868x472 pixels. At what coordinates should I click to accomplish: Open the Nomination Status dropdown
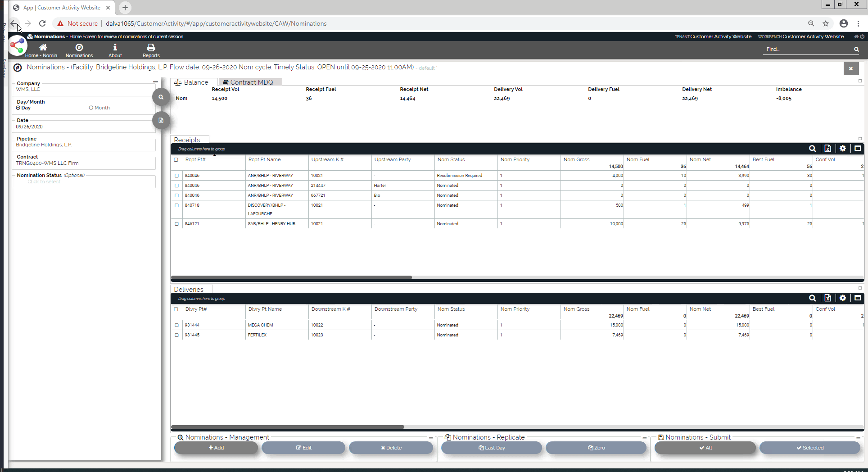[x=83, y=182]
